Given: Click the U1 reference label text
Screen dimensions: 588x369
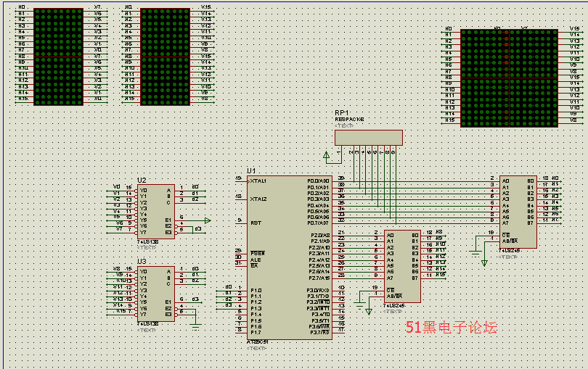Looking at the screenshot, I should pos(251,170).
